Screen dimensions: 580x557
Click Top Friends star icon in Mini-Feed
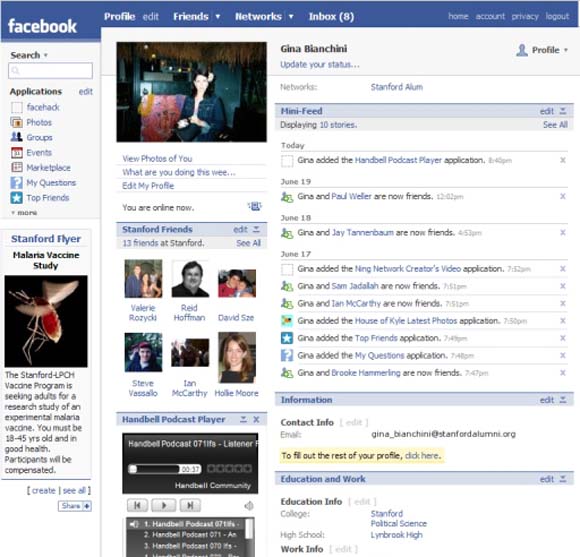click(x=287, y=338)
